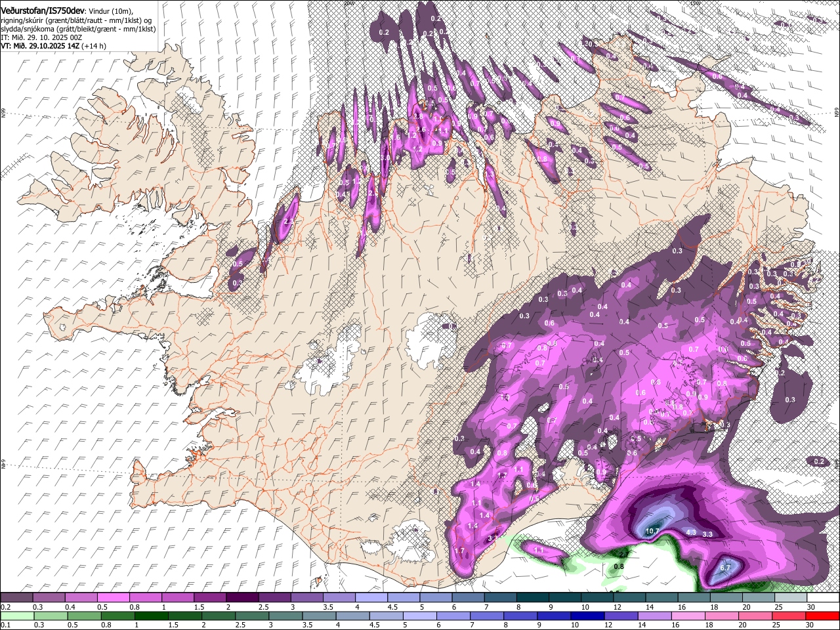This screenshot has width=840, height=630.
Task: Click the 4.5 label on the lower scale
Action: 375,625
